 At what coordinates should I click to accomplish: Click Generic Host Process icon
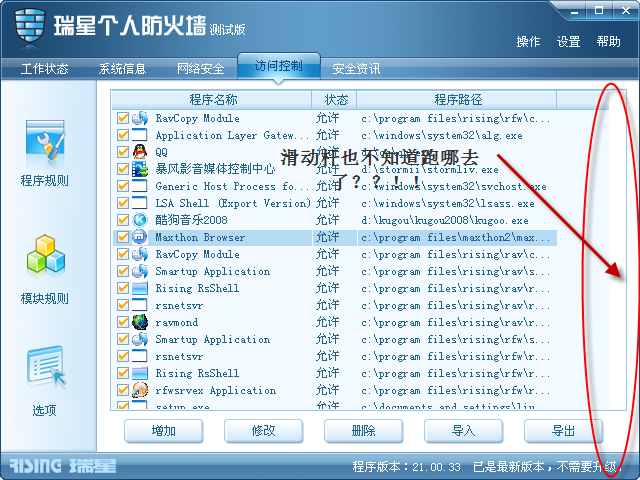(x=140, y=186)
